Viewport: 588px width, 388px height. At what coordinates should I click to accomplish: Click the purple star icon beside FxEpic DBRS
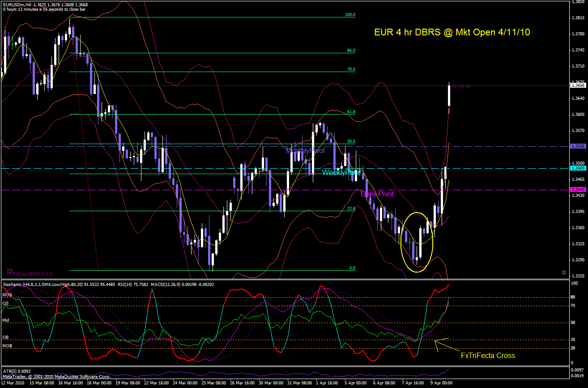click(10, 271)
